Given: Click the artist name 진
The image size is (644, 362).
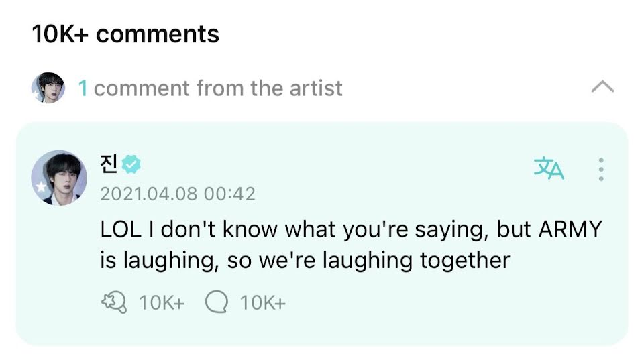Looking at the screenshot, I should click(x=109, y=163).
